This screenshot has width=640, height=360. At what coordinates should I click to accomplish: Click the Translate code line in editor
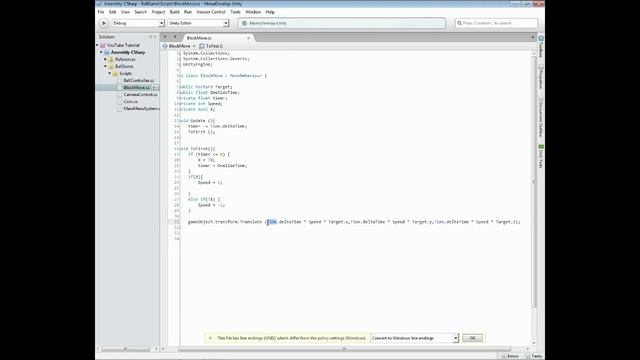(354, 222)
